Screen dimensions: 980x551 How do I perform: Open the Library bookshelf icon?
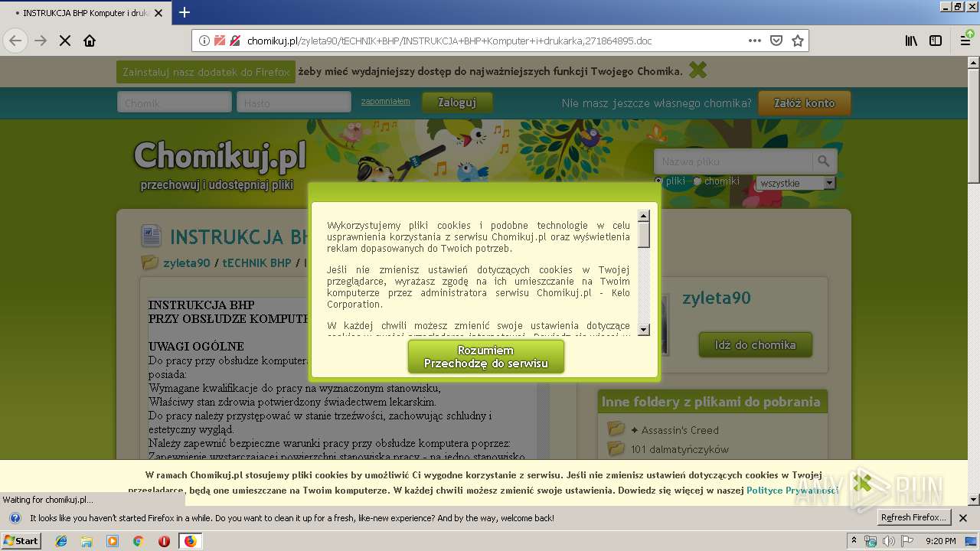coord(911,41)
